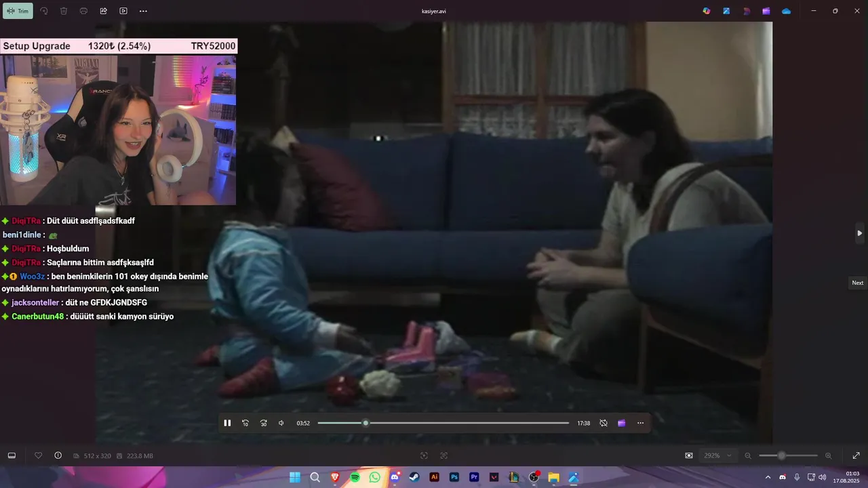Mark the video as favorite heart icon
868x488 pixels.
tap(39, 455)
